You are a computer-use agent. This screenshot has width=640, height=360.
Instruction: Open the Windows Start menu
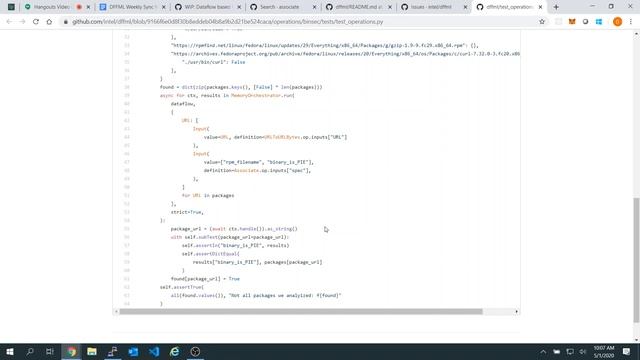click(x=9, y=351)
